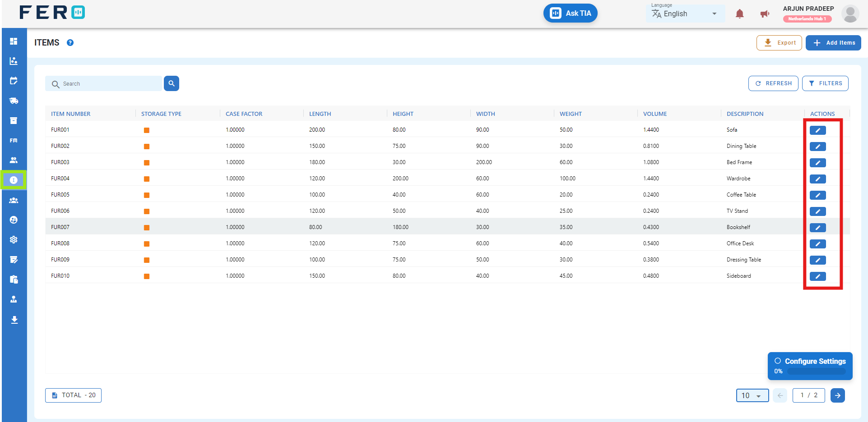
Task: Edit item FUR005 Coffee Table
Action: pyautogui.click(x=817, y=195)
